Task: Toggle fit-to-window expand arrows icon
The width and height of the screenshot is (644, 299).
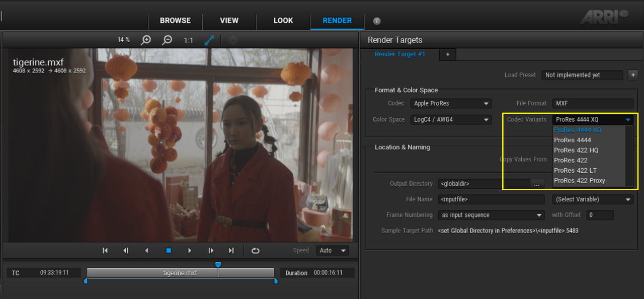Action: point(209,40)
